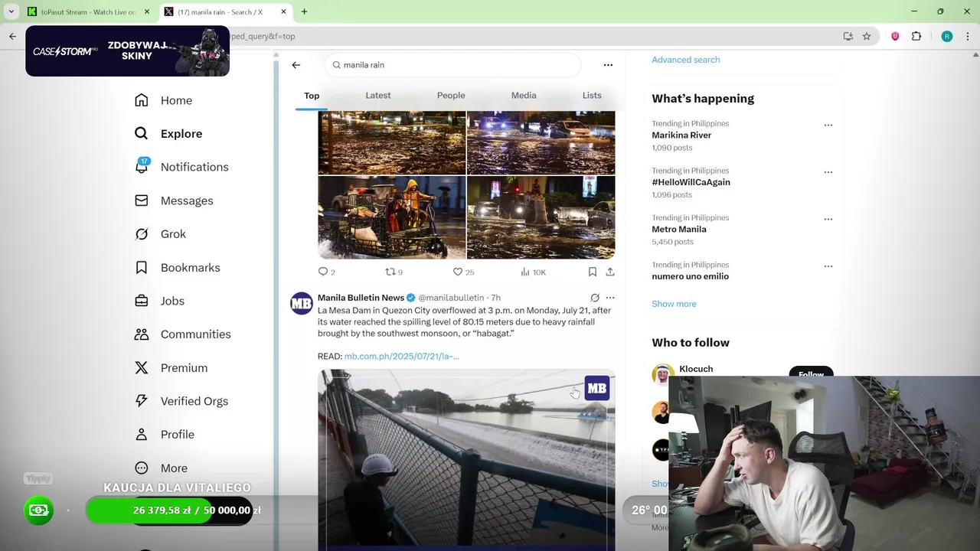This screenshot has width=980, height=551.
Task: Open Chrome extensions puzzle icon
Action: [916, 36]
